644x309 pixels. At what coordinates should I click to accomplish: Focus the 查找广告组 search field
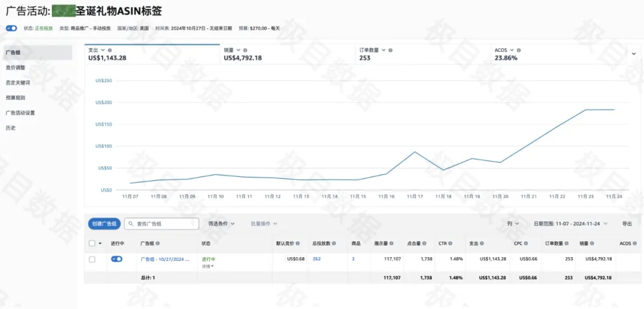click(x=162, y=224)
